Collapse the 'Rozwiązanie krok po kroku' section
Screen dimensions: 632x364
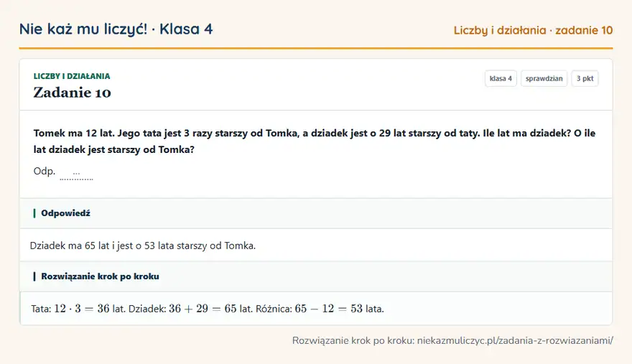tap(316, 276)
